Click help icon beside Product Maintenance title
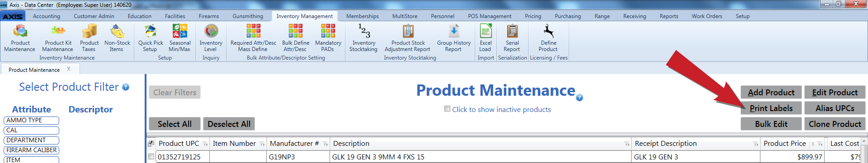 tap(580, 98)
